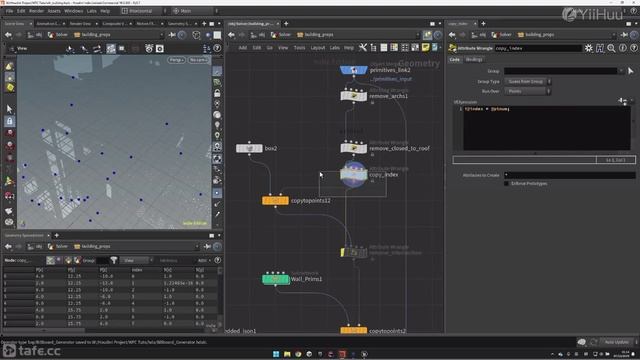This screenshot has width=640, height=360.
Task: Activate the select tool arrow in viewport
Action: click(10, 109)
